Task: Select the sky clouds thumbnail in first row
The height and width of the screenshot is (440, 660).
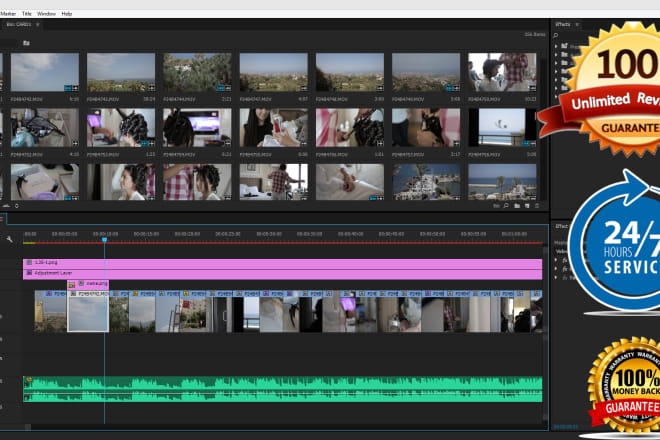Action: (x=45, y=72)
